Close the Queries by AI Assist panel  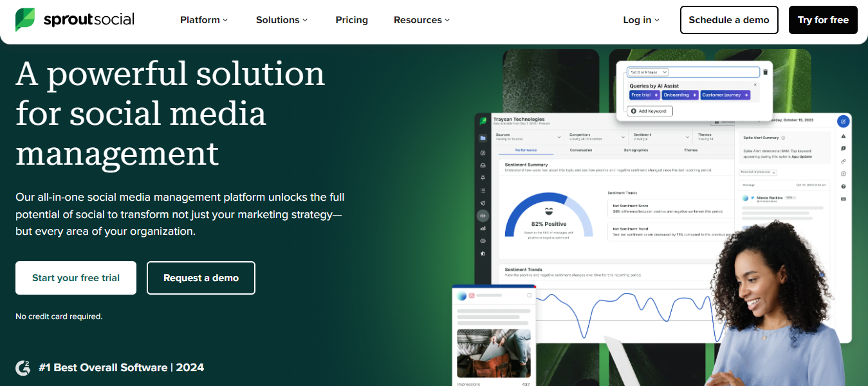coord(755,84)
